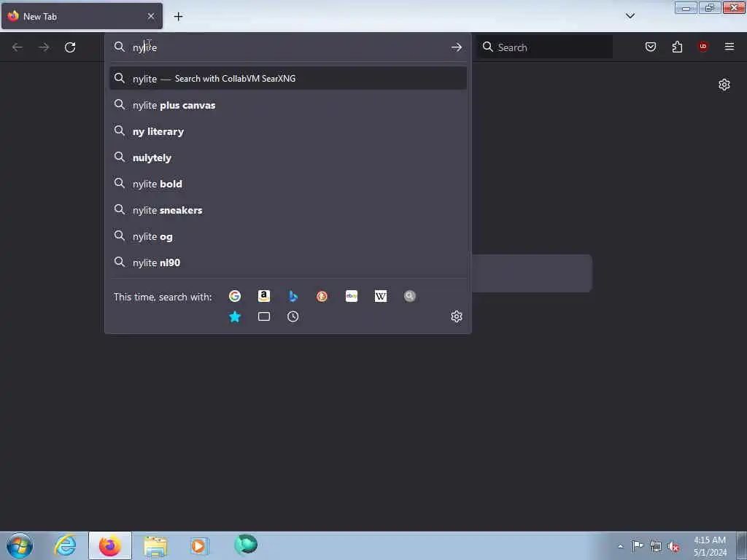Choose 'nylite — Search with CollabVM SearXNG' row
This screenshot has width=747, height=560.
pyautogui.click(x=287, y=79)
